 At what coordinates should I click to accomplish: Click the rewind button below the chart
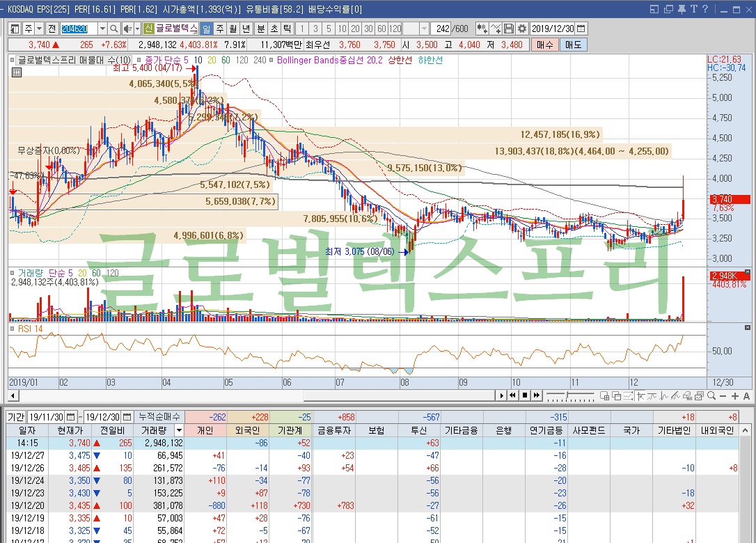pos(512,396)
